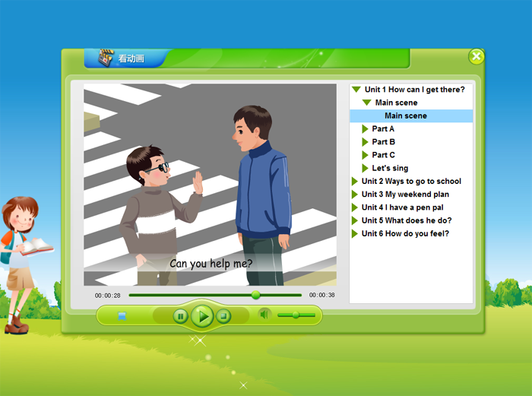
Task: Click the Main scene parent label
Action: [x=396, y=103]
